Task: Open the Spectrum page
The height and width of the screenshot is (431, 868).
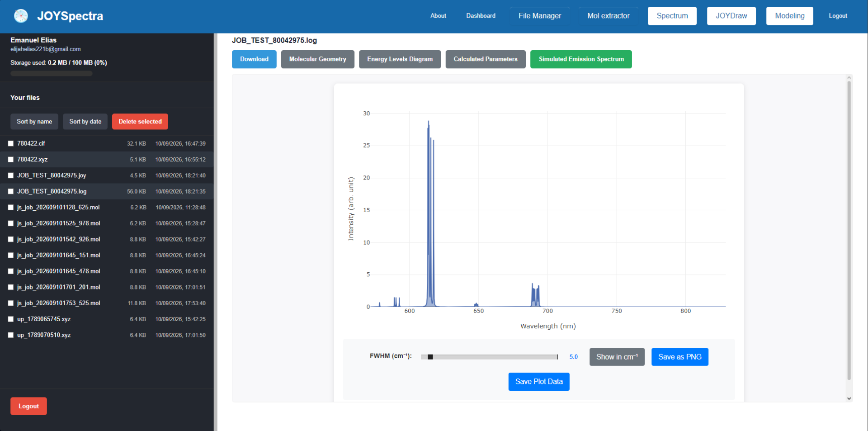Action: click(x=672, y=16)
